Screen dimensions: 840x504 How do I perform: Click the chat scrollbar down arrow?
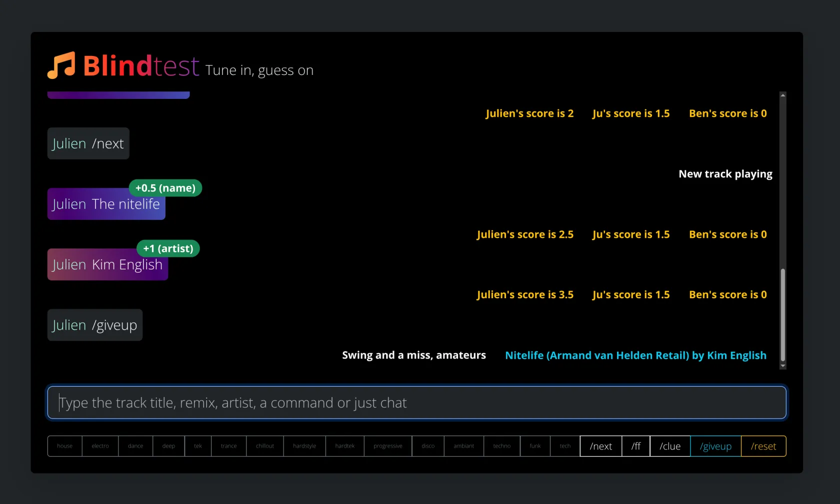(x=783, y=366)
